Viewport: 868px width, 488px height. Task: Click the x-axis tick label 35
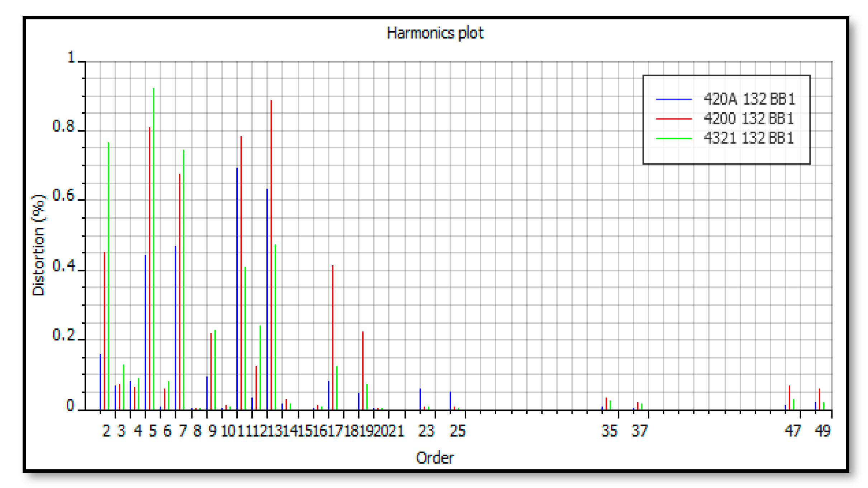tap(609, 431)
